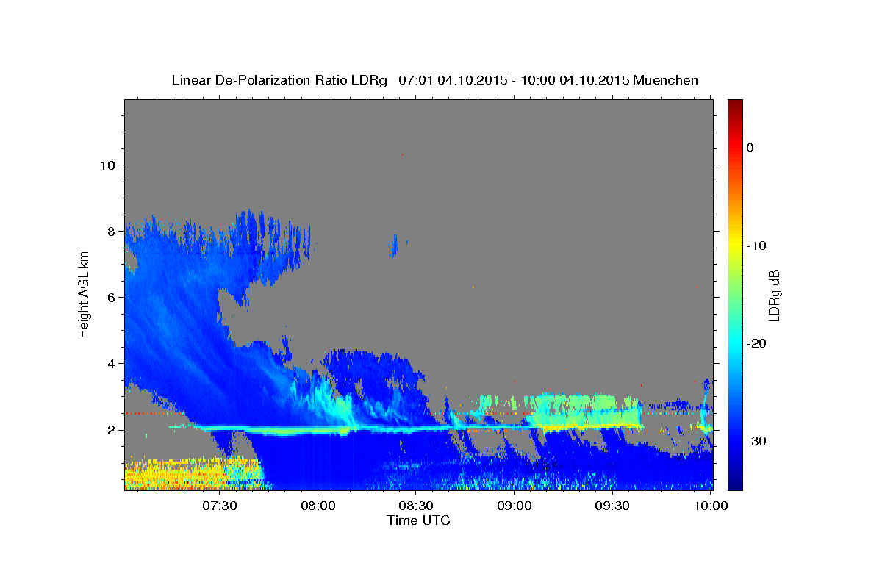The width and height of the screenshot is (882, 588).
Task: Click the height tick label 4
Action: tap(112, 363)
